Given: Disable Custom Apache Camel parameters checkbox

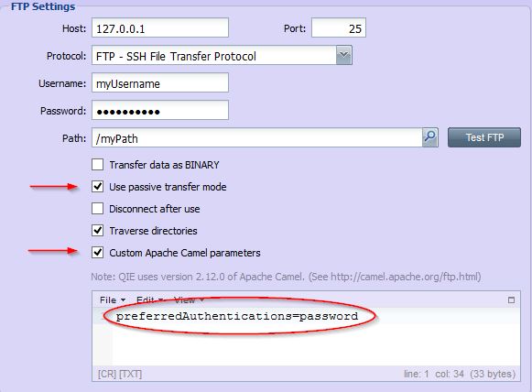Looking at the screenshot, I should (x=98, y=253).
